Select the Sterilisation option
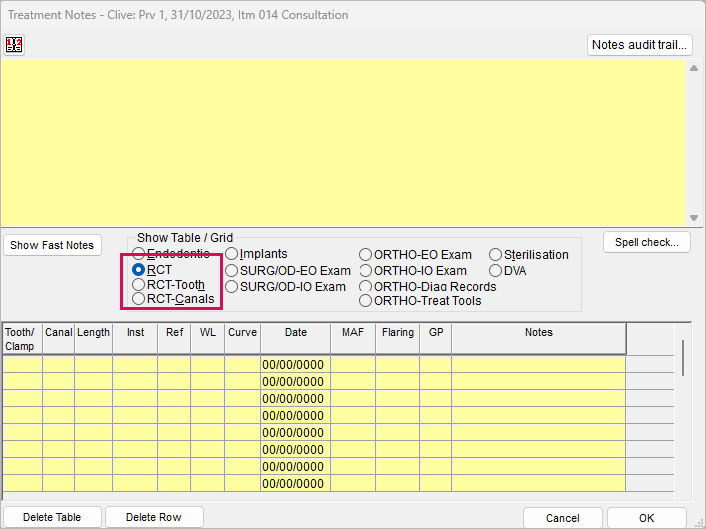This screenshot has width=706, height=529. tap(529, 255)
